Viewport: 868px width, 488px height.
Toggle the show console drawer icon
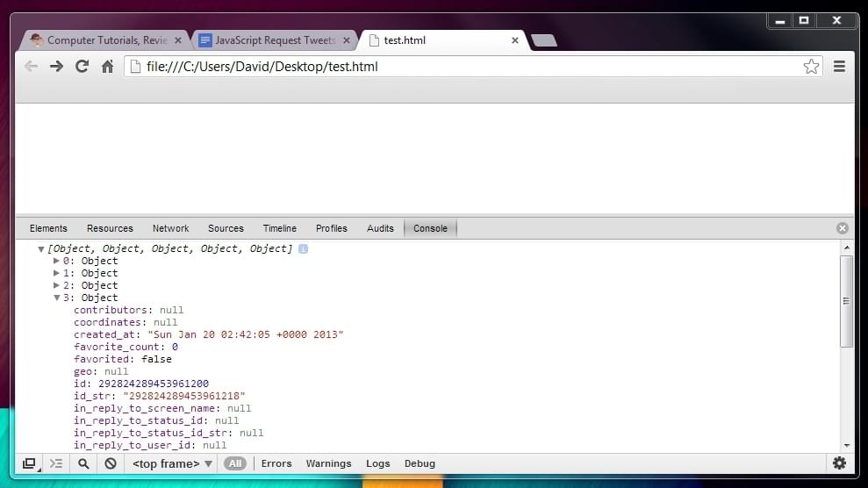pyautogui.click(x=56, y=463)
